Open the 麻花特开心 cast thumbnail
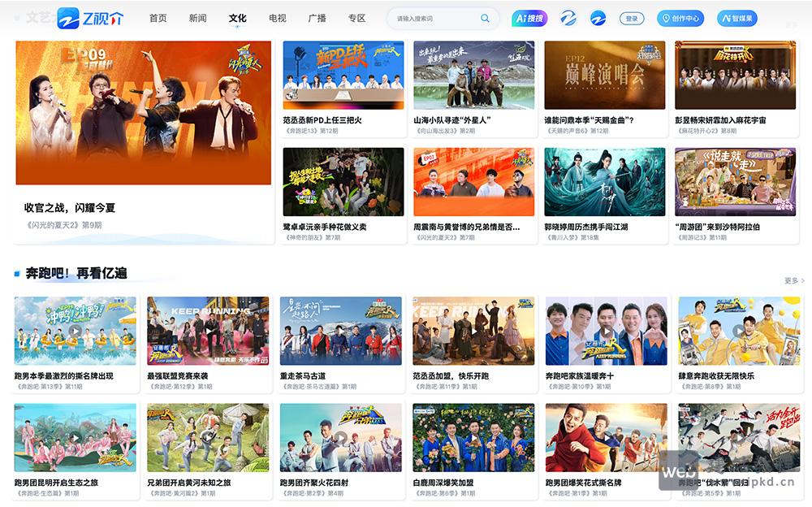The image size is (812, 507). (x=736, y=76)
